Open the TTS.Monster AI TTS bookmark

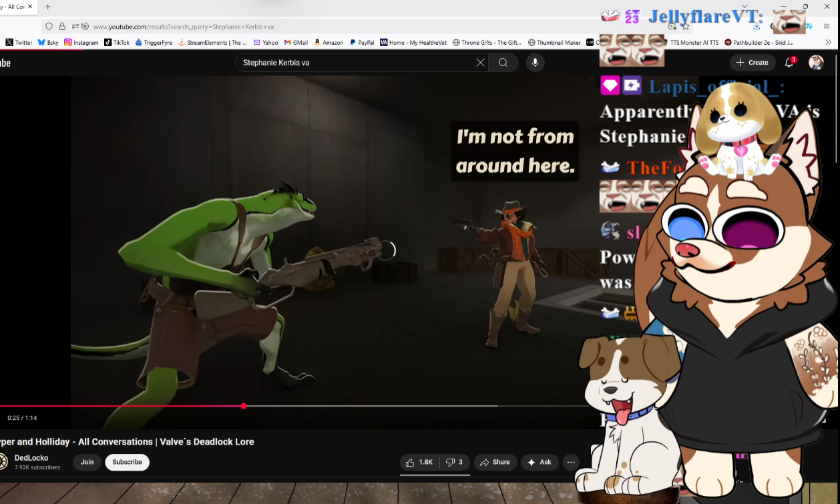(694, 43)
